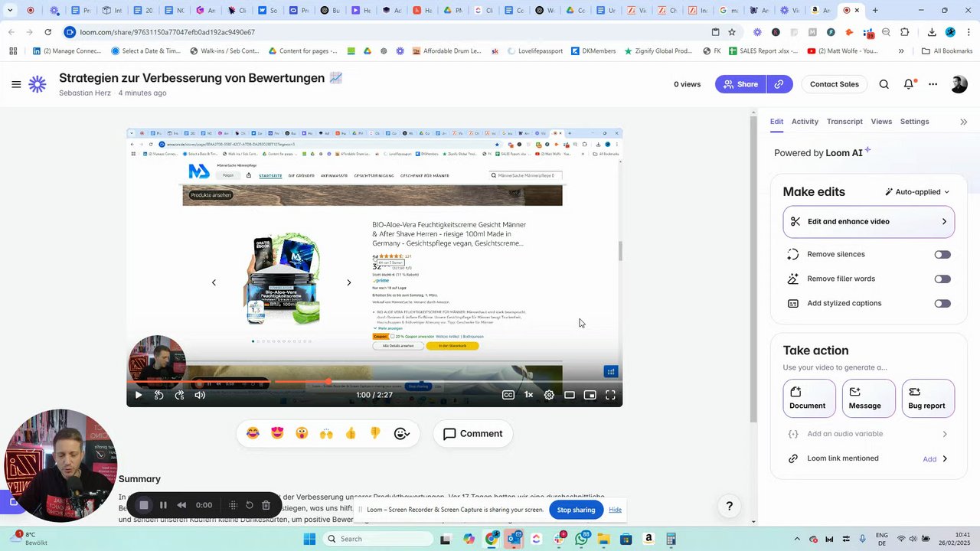980x551 pixels.
Task: React with the surprised emoji
Action: click(302, 434)
